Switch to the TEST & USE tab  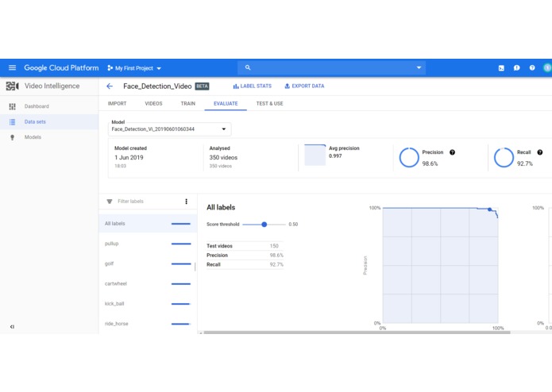(270, 103)
